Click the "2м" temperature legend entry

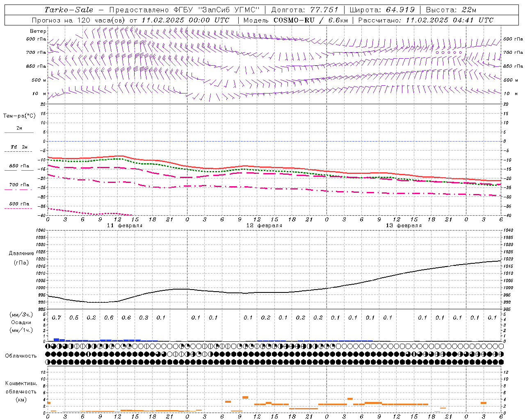[19, 128]
